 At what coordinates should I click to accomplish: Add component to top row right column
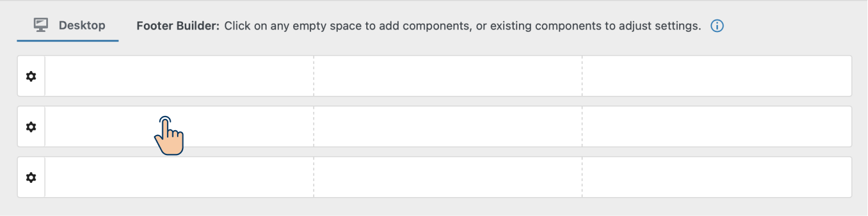717,76
